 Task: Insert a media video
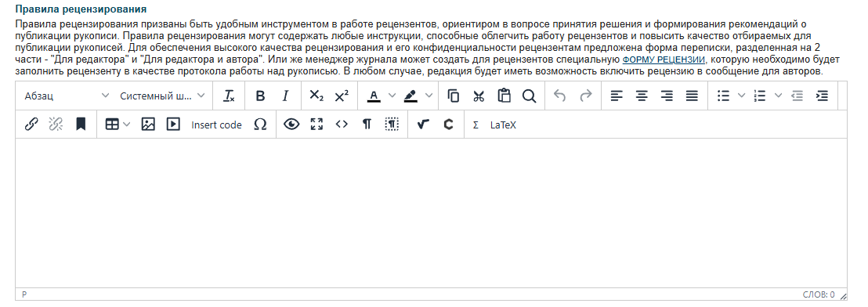pyautogui.click(x=173, y=125)
